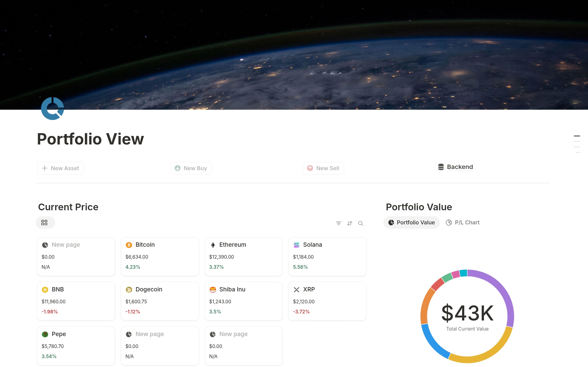Open the sort icon in Current Price
Viewport: 588px width, 367px height.
point(350,223)
